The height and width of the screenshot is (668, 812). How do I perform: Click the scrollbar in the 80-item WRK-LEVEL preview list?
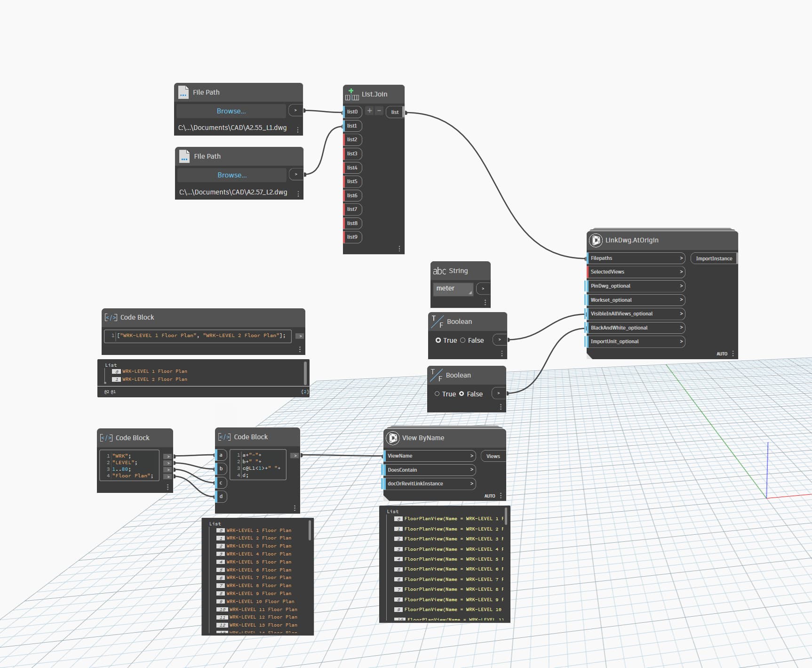[x=310, y=530]
